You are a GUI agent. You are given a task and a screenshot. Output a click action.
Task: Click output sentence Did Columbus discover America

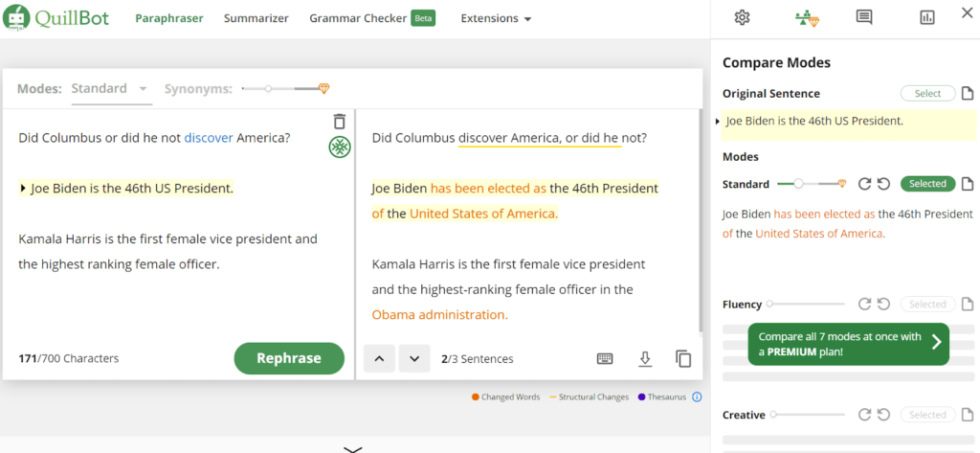pos(509,138)
